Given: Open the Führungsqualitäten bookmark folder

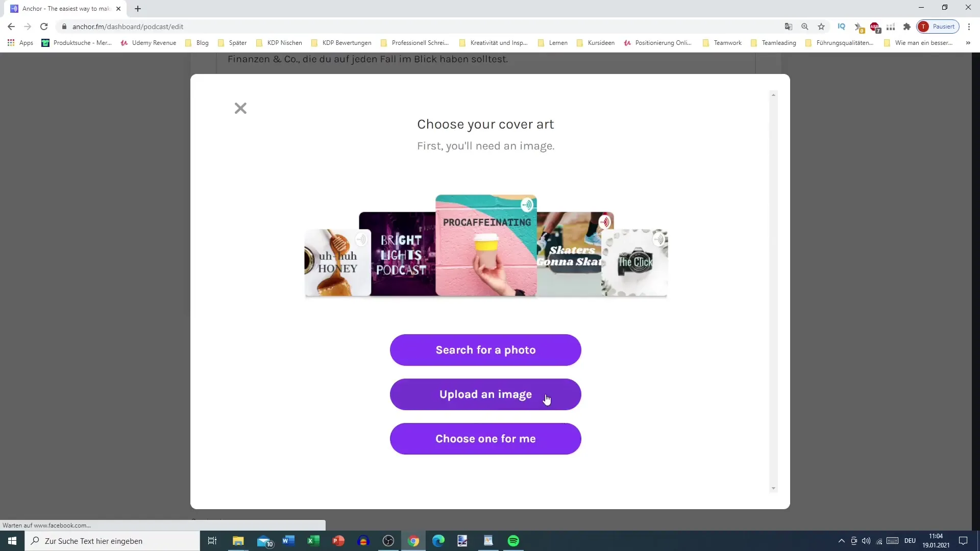Looking at the screenshot, I should pos(840,43).
